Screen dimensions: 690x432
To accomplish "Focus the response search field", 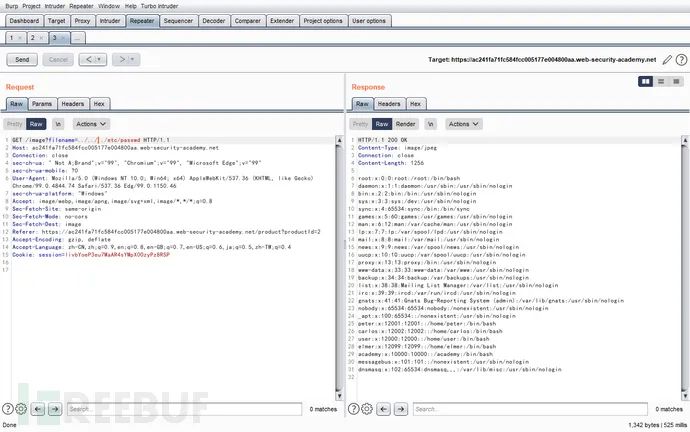I will tap(530, 409).
